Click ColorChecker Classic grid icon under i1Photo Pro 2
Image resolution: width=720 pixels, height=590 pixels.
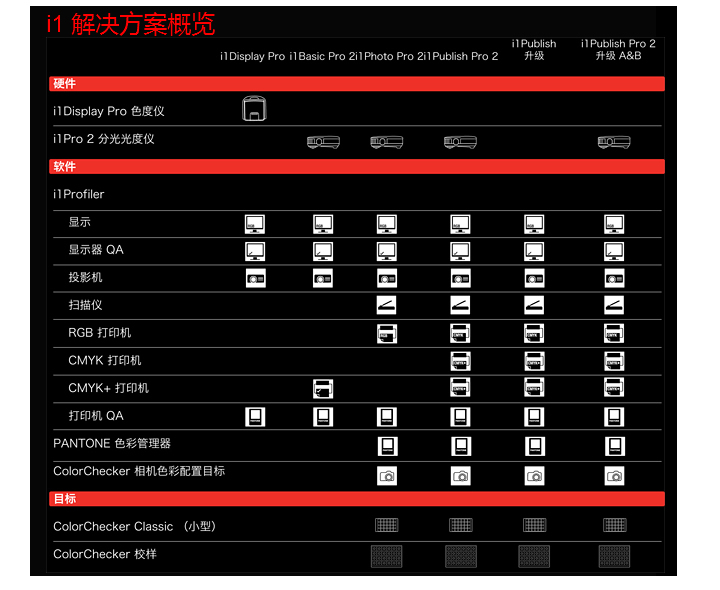[x=387, y=525]
